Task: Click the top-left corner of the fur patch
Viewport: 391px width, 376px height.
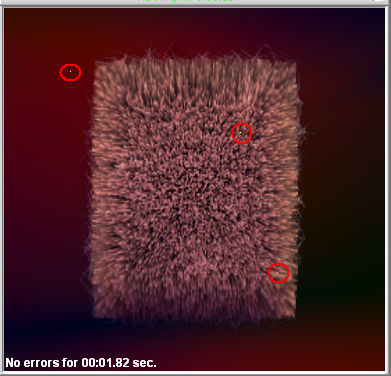Action: (95, 62)
